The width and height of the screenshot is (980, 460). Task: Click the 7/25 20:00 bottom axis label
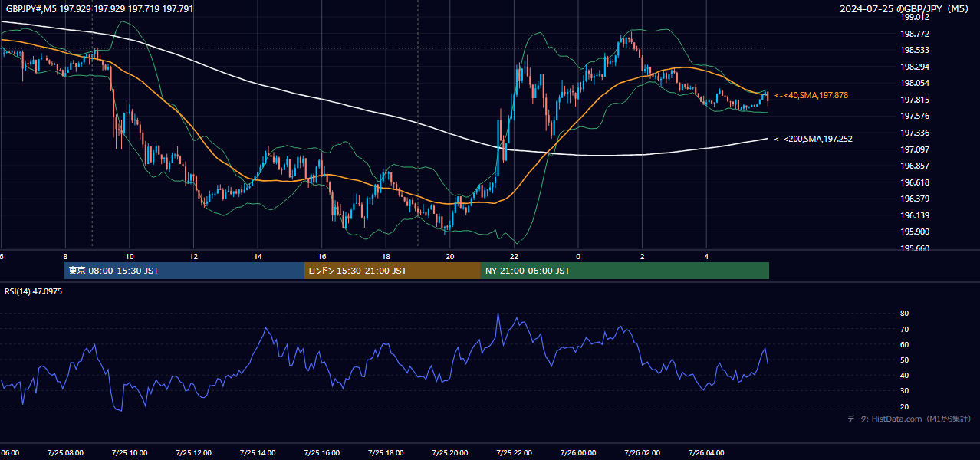pos(450,453)
